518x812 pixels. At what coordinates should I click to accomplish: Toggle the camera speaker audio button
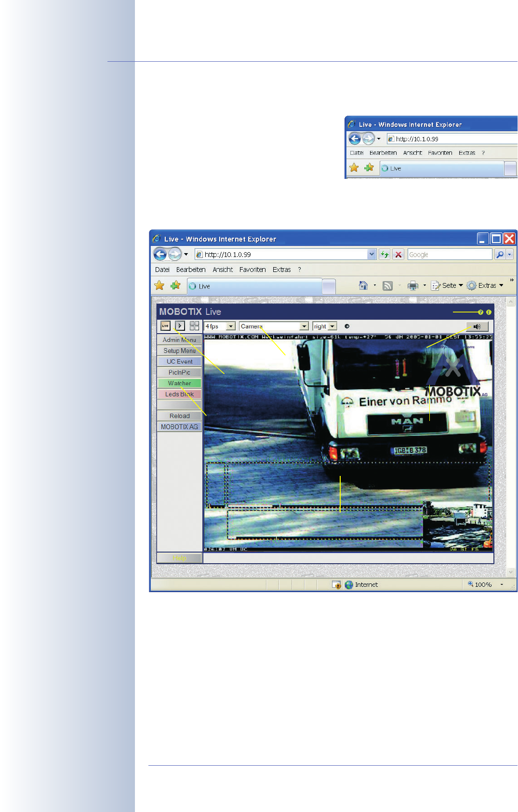point(477,326)
